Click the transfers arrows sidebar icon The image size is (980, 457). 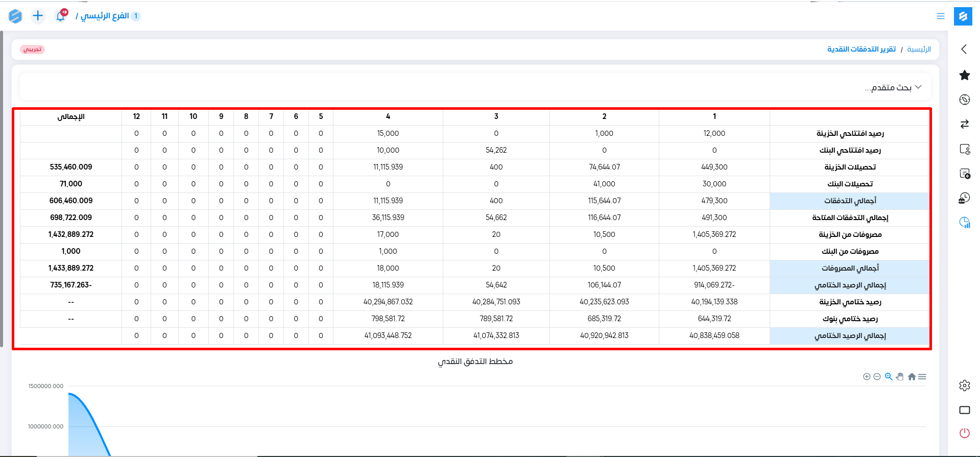tap(964, 124)
